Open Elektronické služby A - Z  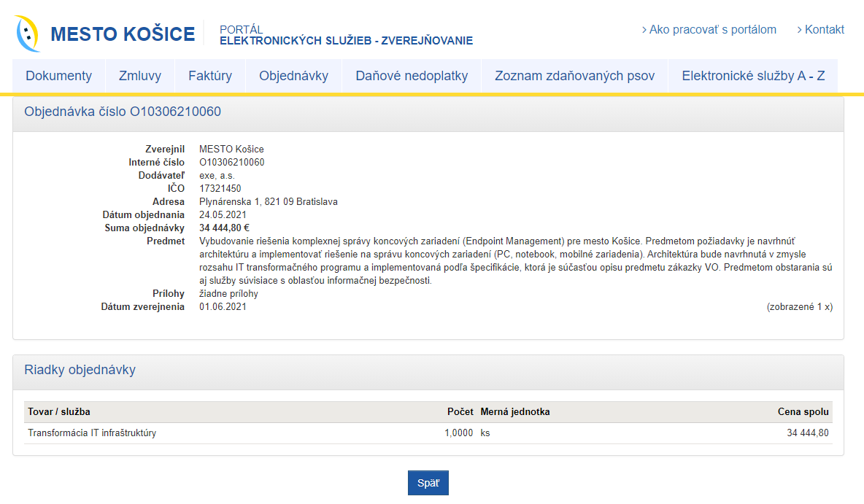click(x=753, y=76)
